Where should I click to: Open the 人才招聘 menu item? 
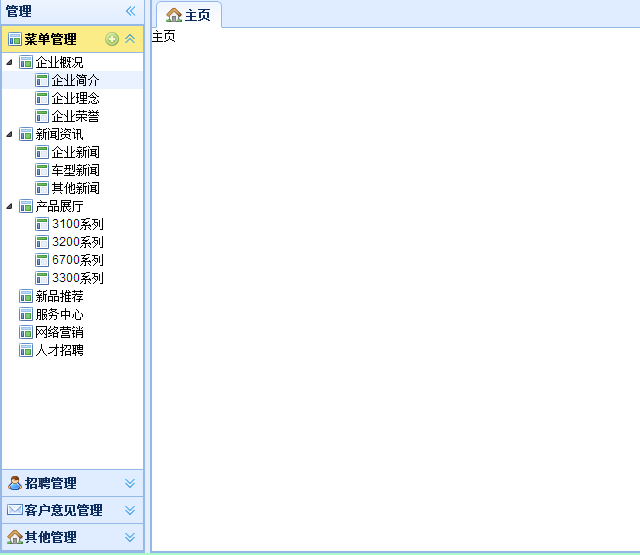pos(59,350)
